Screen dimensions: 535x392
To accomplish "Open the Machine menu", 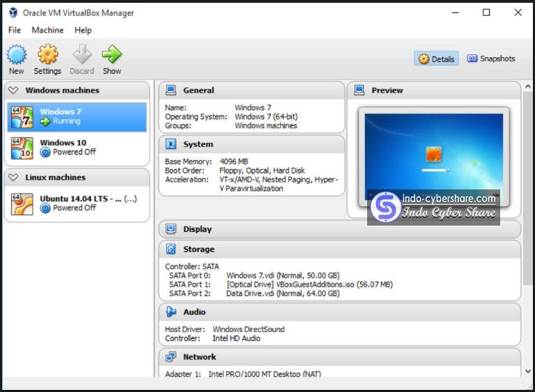I will point(48,30).
